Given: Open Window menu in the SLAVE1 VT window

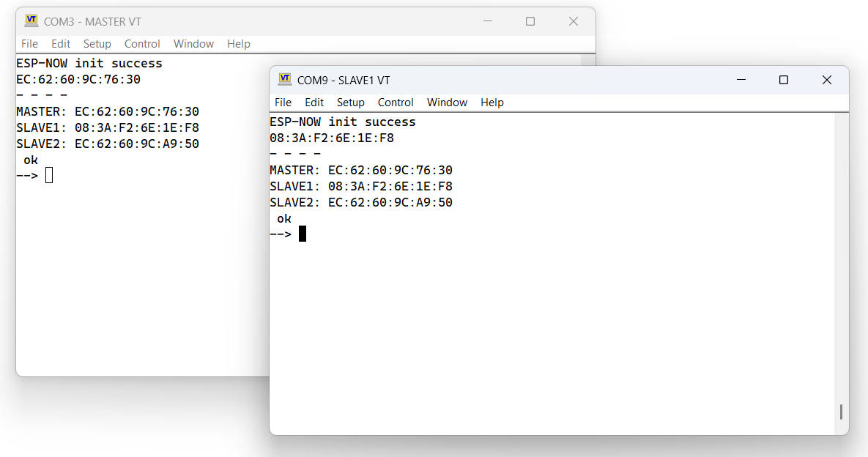Looking at the screenshot, I should [x=447, y=103].
